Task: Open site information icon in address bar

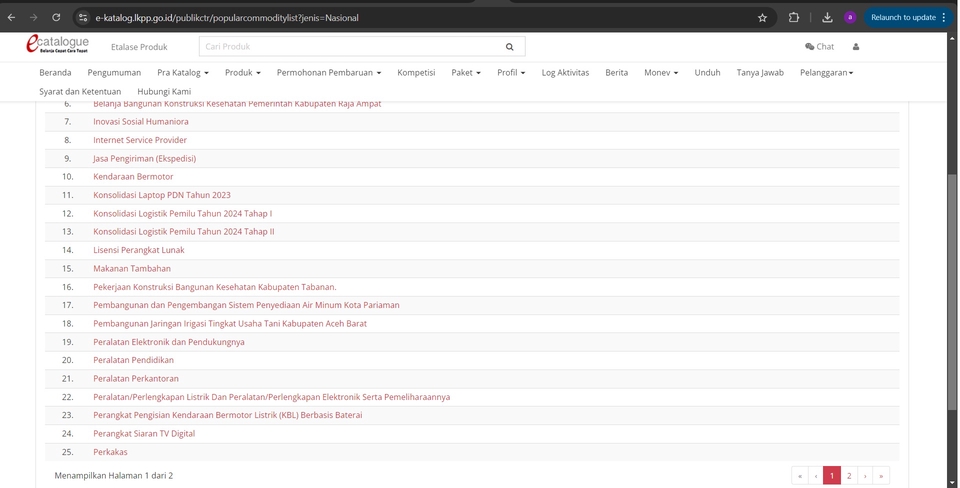Action: [83, 18]
